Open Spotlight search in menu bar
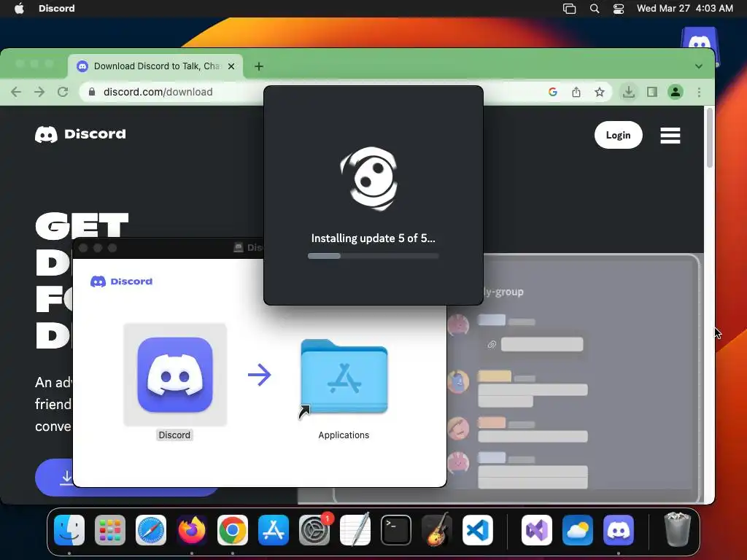 click(x=594, y=8)
